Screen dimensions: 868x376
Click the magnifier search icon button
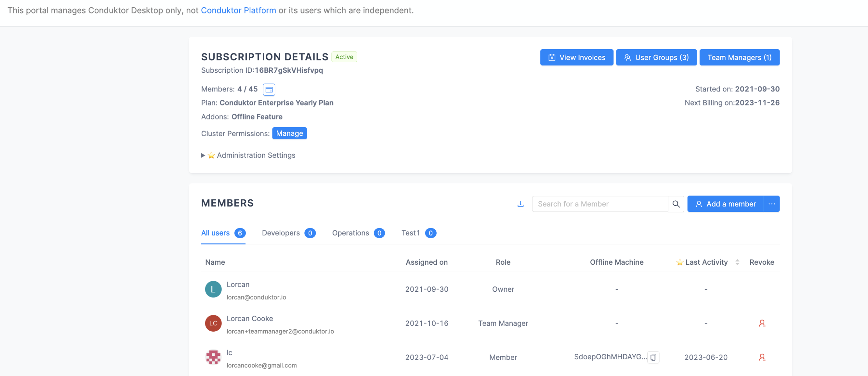click(x=676, y=204)
